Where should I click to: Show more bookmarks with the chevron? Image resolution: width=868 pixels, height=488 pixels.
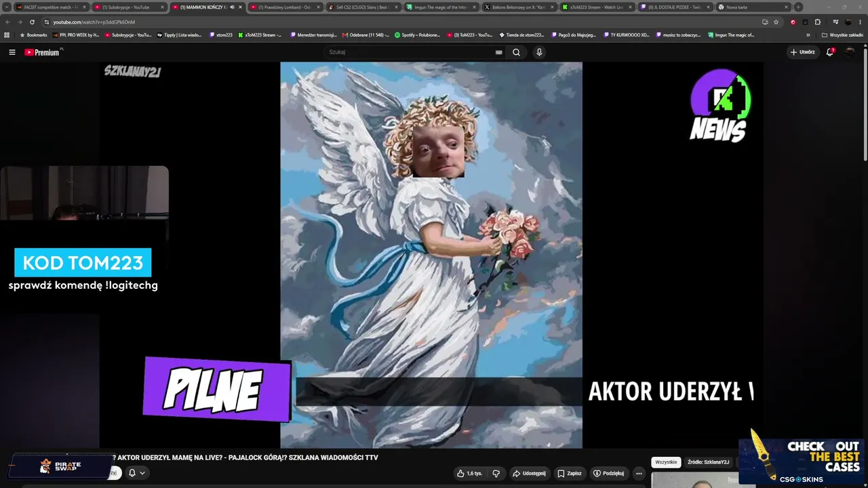808,35
